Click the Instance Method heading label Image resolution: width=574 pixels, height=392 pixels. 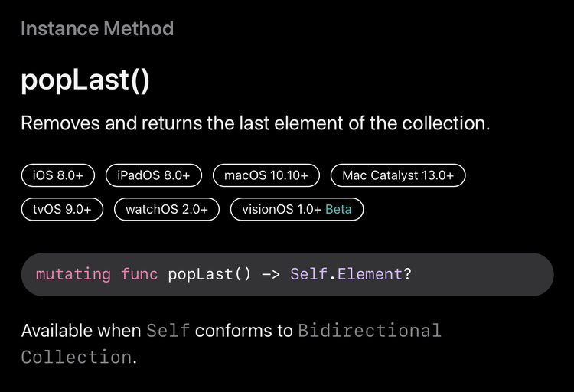pos(97,28)
